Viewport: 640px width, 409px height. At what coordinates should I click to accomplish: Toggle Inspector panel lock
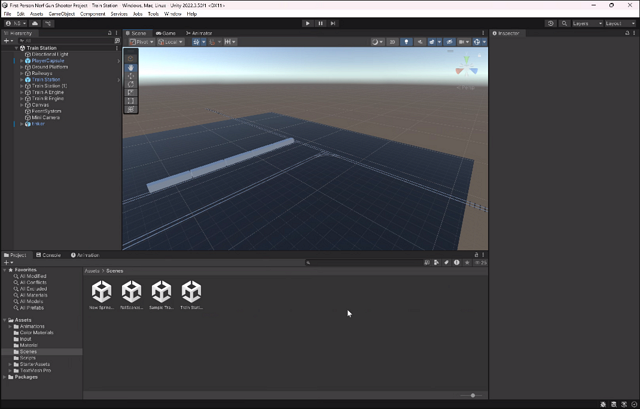pyautogui.click(x=627, y=33)
